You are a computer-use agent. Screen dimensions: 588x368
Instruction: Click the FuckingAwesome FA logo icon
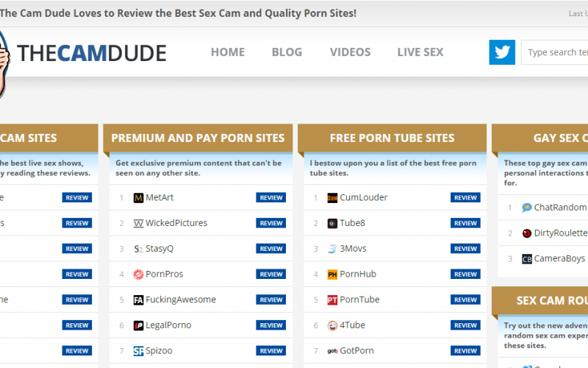(x=138, y=300)
